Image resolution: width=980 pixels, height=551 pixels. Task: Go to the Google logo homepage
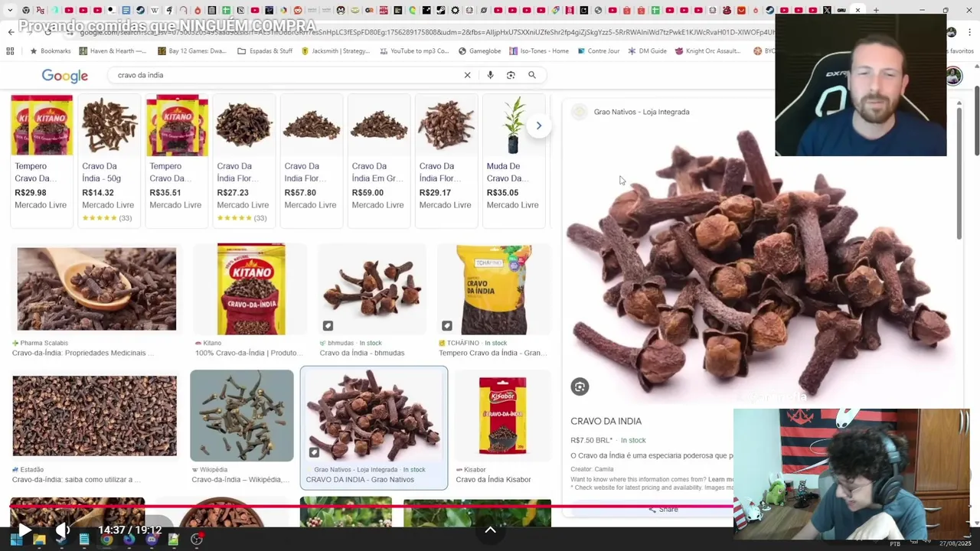(65, 76)
